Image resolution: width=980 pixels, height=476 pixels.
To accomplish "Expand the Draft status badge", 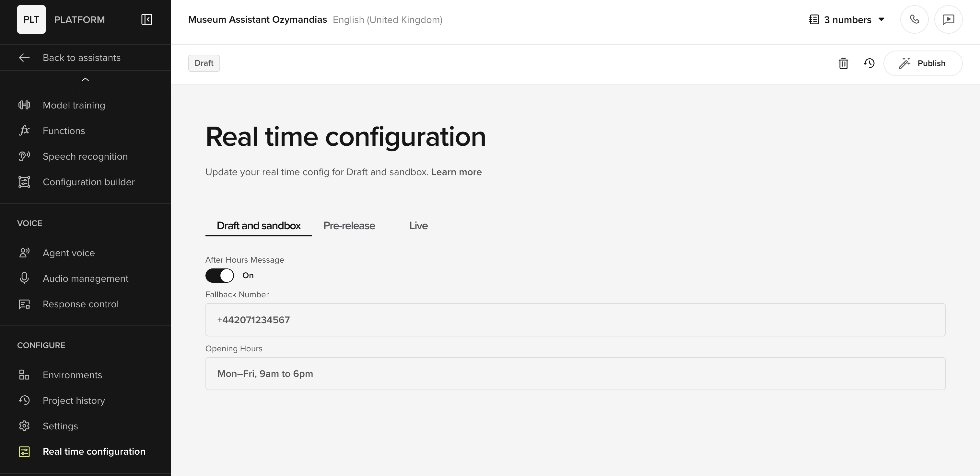I will (204, 63).
